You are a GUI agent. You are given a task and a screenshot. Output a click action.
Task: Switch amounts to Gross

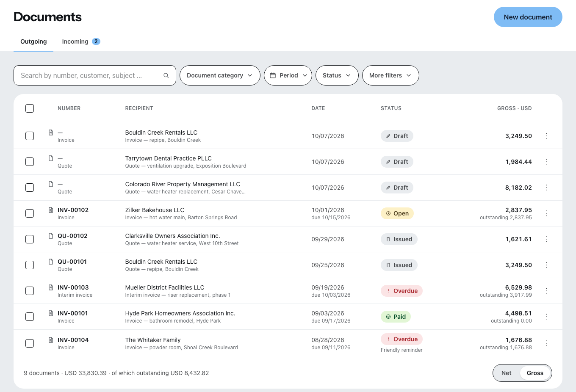535,373
